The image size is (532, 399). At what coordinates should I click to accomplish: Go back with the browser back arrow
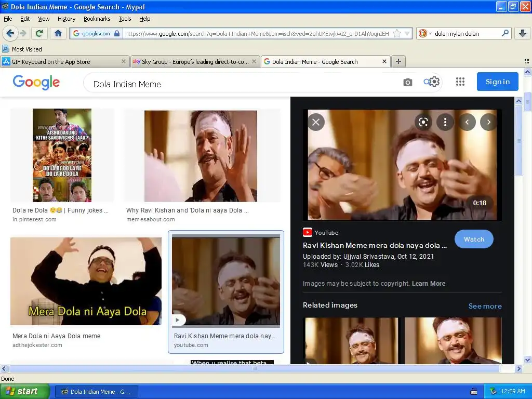click(x=10, y=33)
